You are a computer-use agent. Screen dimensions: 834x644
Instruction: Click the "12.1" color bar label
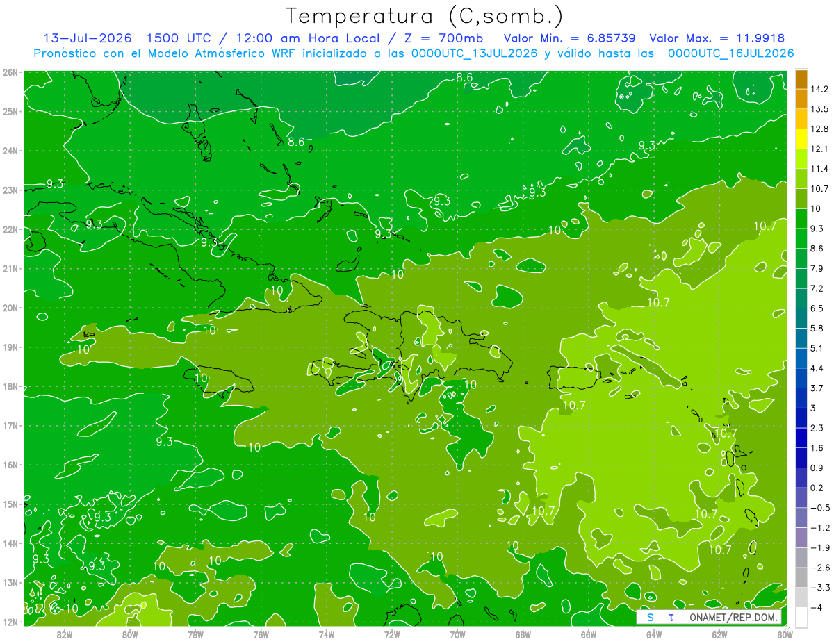(x=819, y=149)
